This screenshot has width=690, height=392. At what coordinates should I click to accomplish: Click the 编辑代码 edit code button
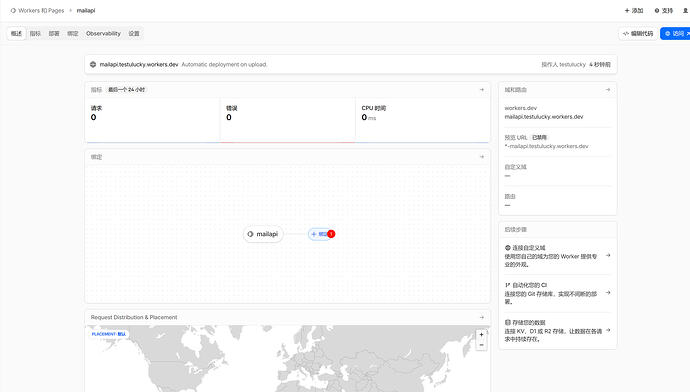[x=638, y=33]
